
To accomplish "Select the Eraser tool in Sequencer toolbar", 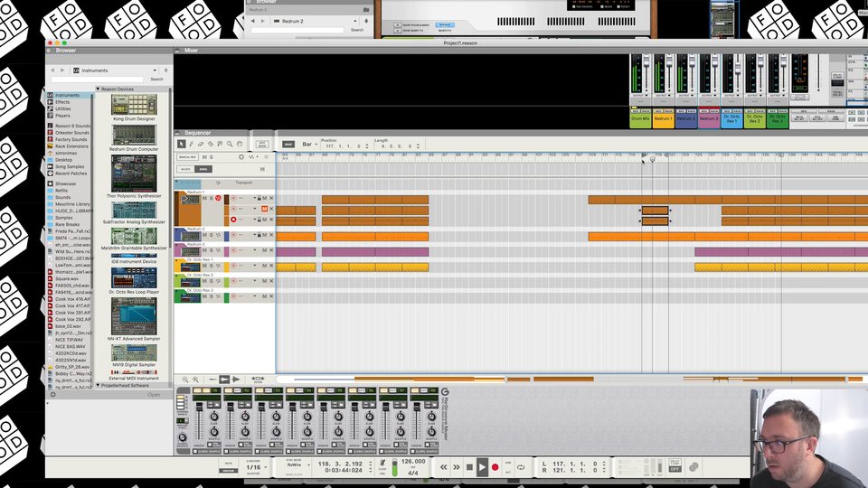I will pos(201,144).
